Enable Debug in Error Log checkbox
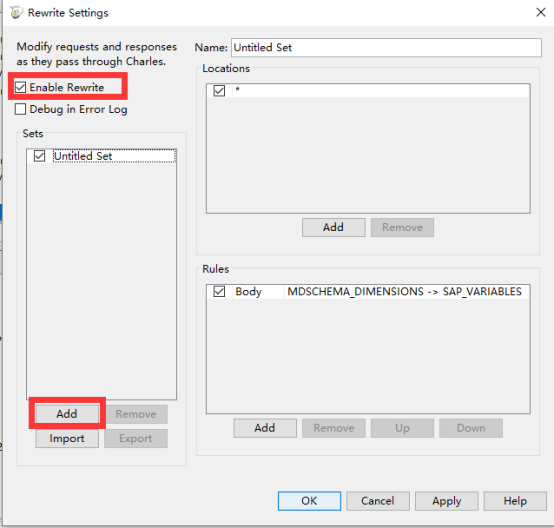The width and height of the screenshot is (554, 528). click(x=20, y=109)
